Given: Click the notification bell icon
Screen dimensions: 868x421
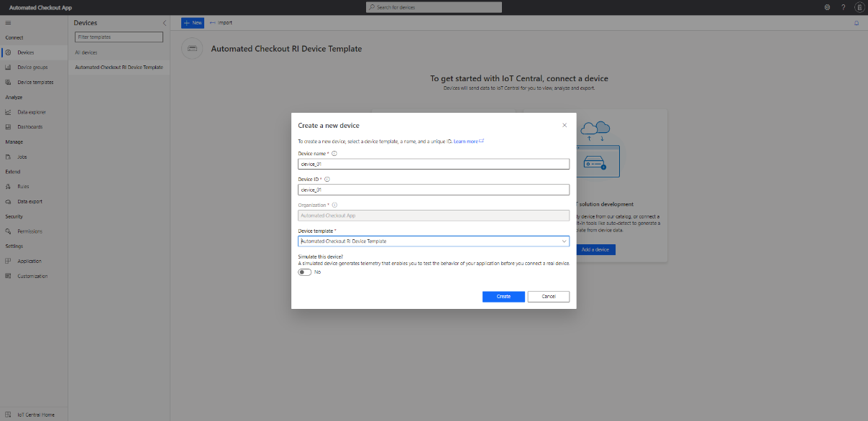Looking at the screenshot, I should coord(856,23).
